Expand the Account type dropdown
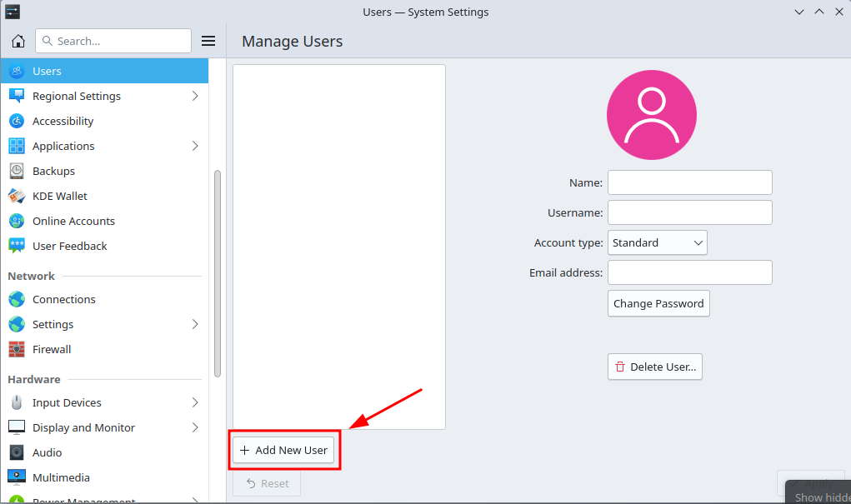 tap(657, 242)
